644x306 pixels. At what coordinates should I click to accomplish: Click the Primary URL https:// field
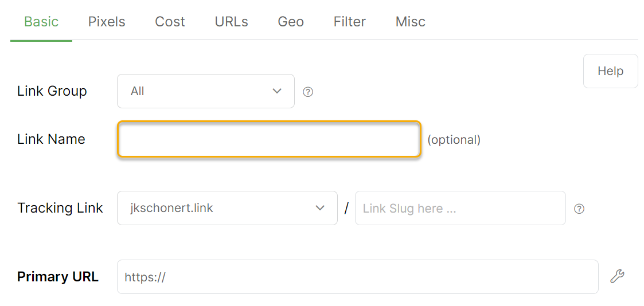357,277
